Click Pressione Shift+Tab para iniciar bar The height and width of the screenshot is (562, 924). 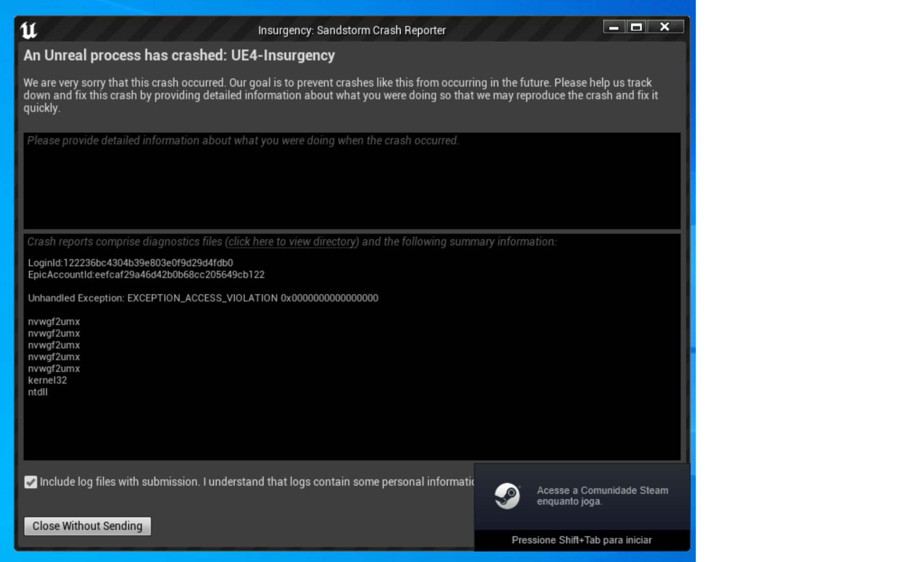coord(582,540)
